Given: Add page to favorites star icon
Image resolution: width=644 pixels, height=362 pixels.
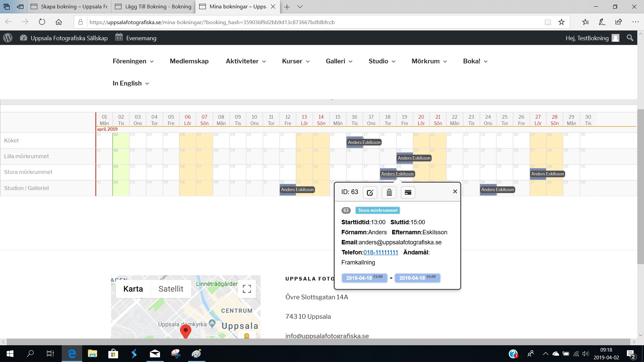Looking at the screenshot, I should click(x=561, y=22).
